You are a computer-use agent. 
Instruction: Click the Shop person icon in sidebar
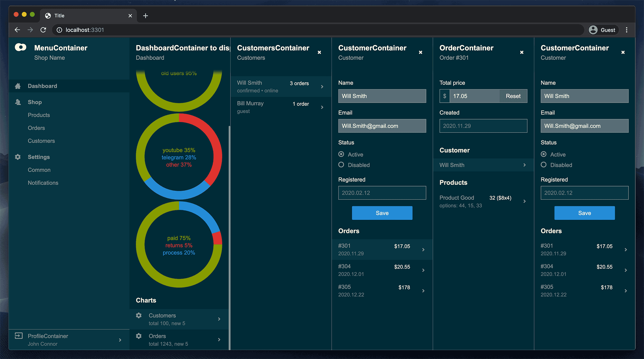pos(18,102)
